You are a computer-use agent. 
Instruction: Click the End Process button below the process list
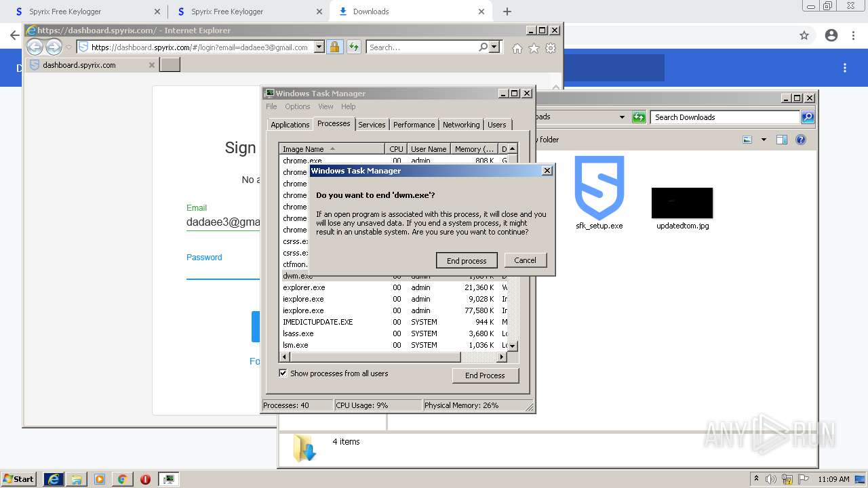coord(485,375)
